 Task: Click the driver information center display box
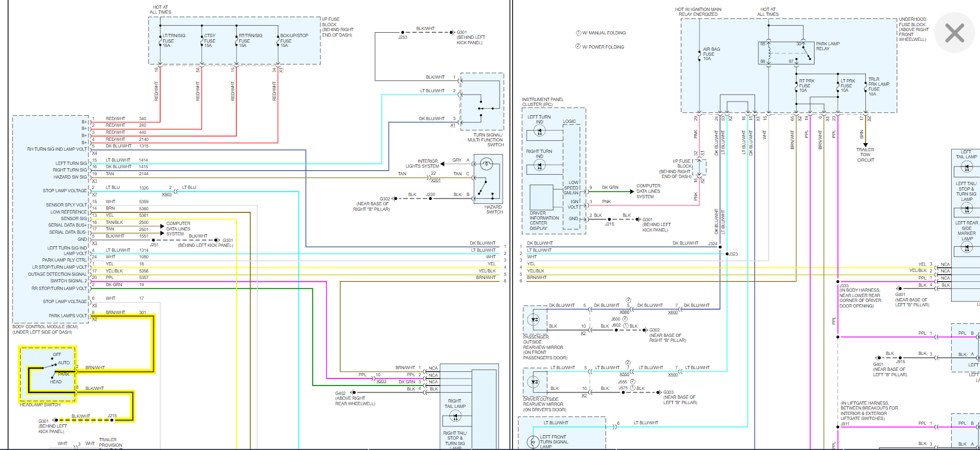point(541,197)
